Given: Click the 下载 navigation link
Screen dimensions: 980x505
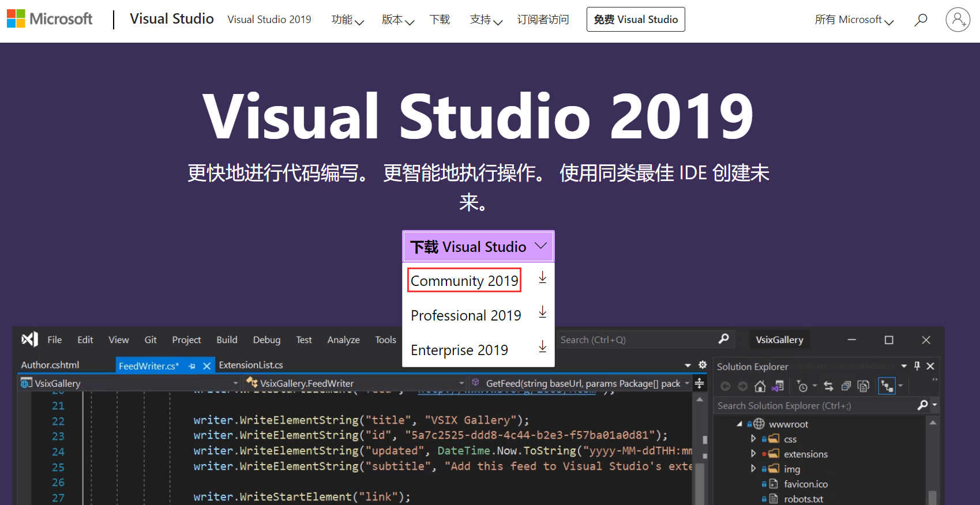Looking at the screenshot, I should (440, 20).
